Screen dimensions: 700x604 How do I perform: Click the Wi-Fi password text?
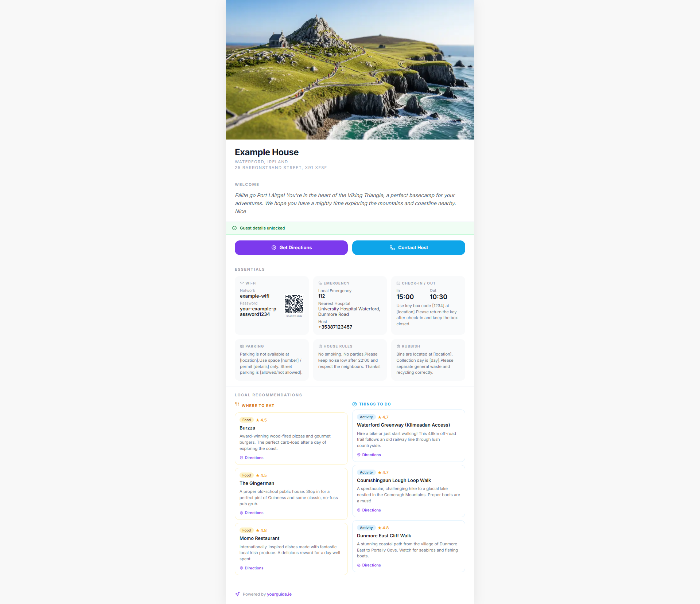pos(258,311)
